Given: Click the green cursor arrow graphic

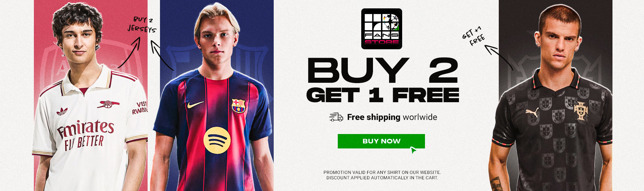Looking at the screenshot, I should pyautogui.click(x=413, y=150).
